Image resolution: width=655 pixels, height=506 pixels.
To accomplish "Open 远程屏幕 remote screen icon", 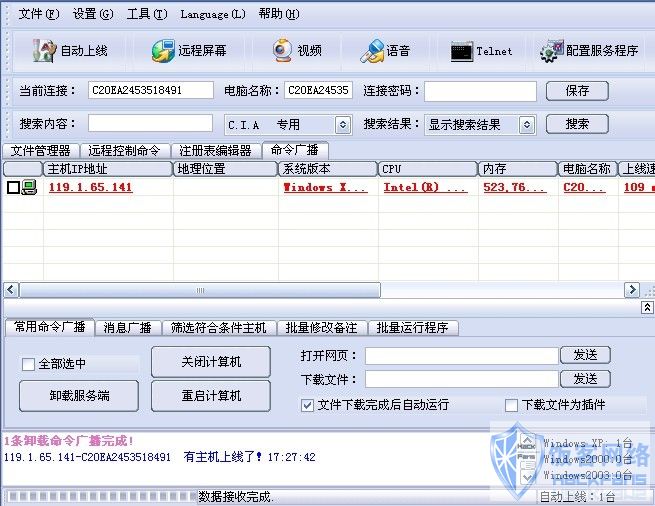I will tap(163, 51).
